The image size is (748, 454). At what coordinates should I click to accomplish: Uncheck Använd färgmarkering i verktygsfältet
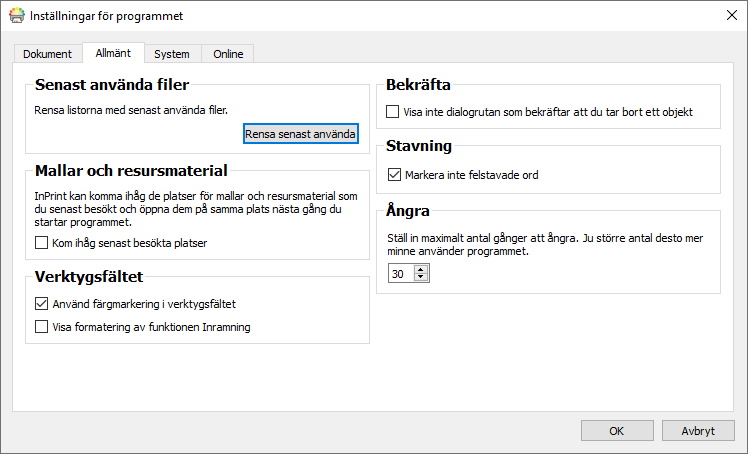42,304
